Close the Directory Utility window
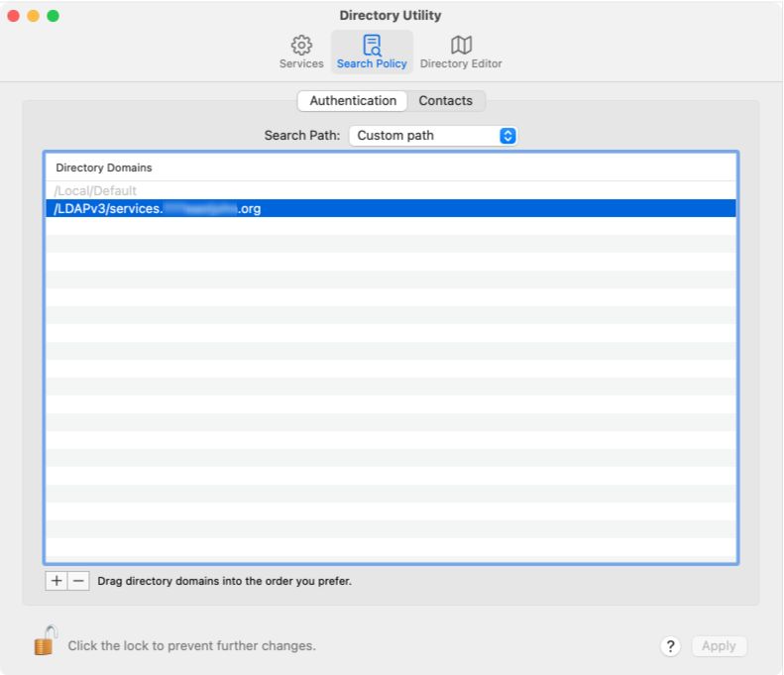 coord(14,16)
